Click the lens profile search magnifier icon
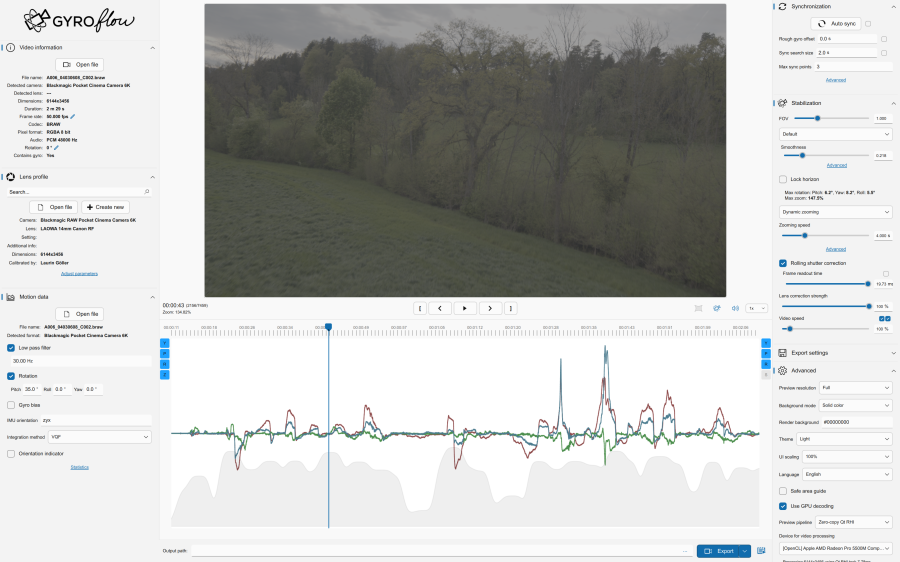This screenshot has height=562, width=900. tap(147, 191)
